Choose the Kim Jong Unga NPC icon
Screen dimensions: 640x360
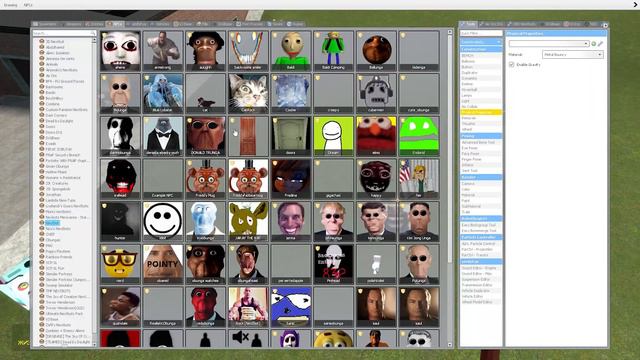pos(419,221)
